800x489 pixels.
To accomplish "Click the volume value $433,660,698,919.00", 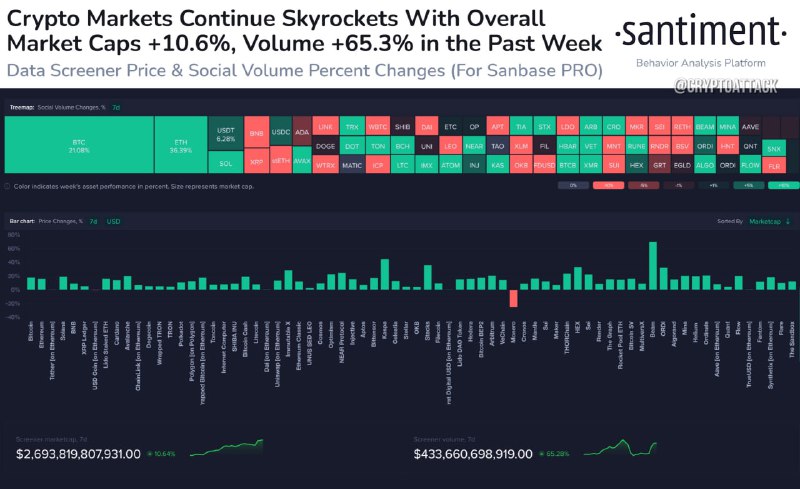I will pos(473,454).
